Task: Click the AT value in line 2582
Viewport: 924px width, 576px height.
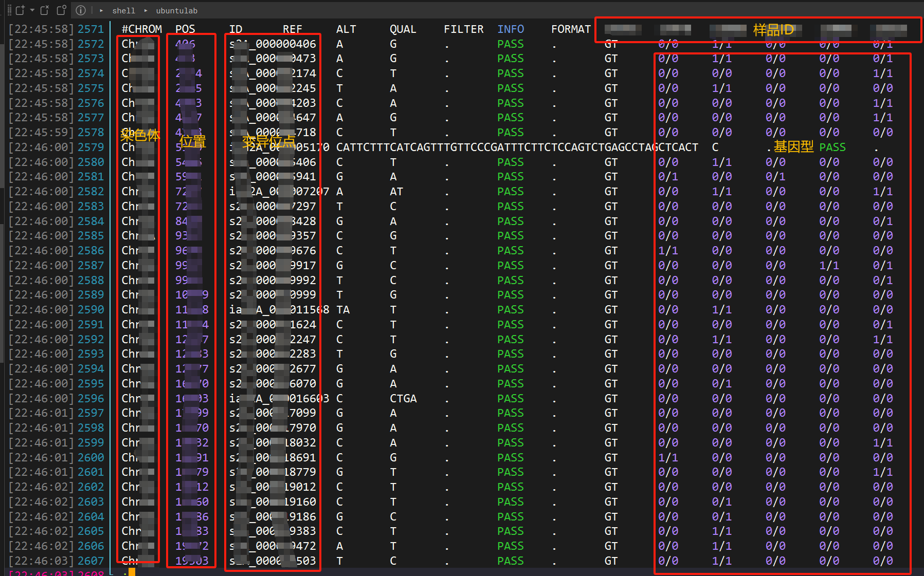Action: click(x=396, y=192)
